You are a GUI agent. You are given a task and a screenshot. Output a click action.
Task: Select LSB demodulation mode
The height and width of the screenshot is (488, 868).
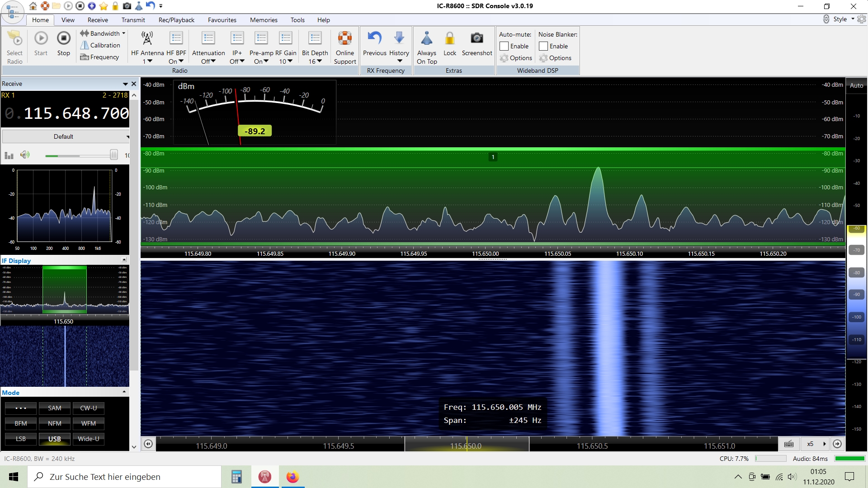point(21,439)
